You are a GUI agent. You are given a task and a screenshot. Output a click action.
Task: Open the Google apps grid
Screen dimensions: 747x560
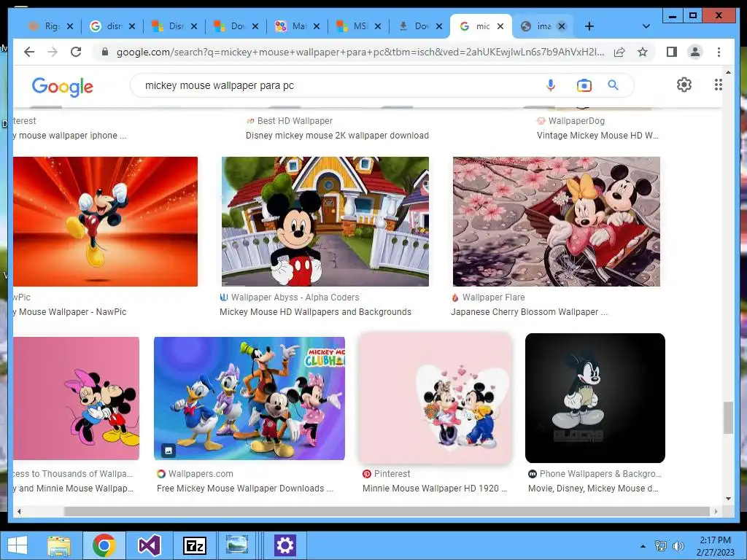719,85
